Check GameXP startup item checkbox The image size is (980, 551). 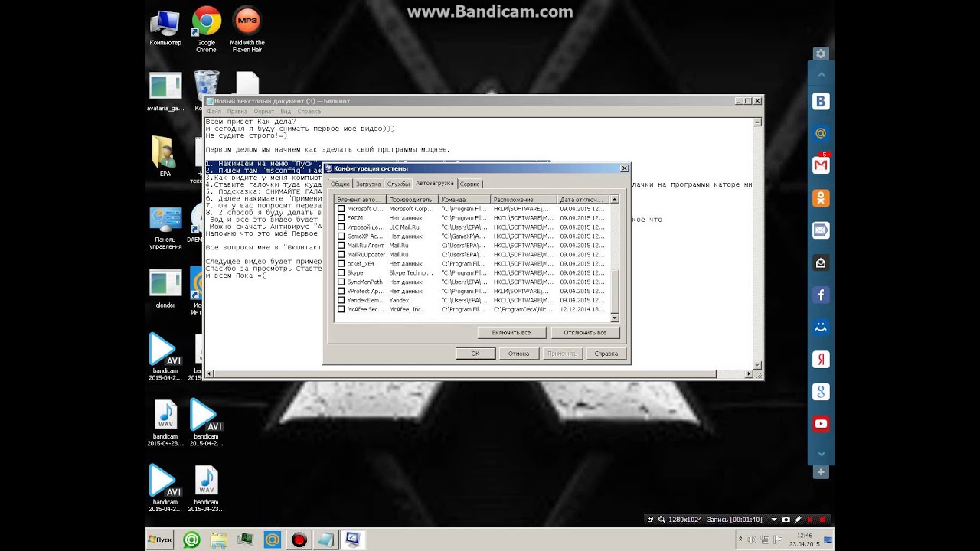pyautogui.click(x=341, y=236)
